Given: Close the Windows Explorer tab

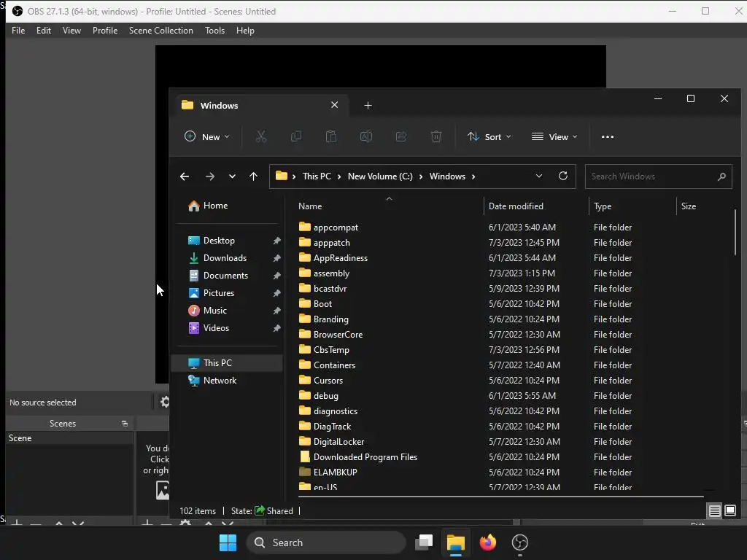Looking at the screenshot, I should pyautogui.click(x=334, y=105).
